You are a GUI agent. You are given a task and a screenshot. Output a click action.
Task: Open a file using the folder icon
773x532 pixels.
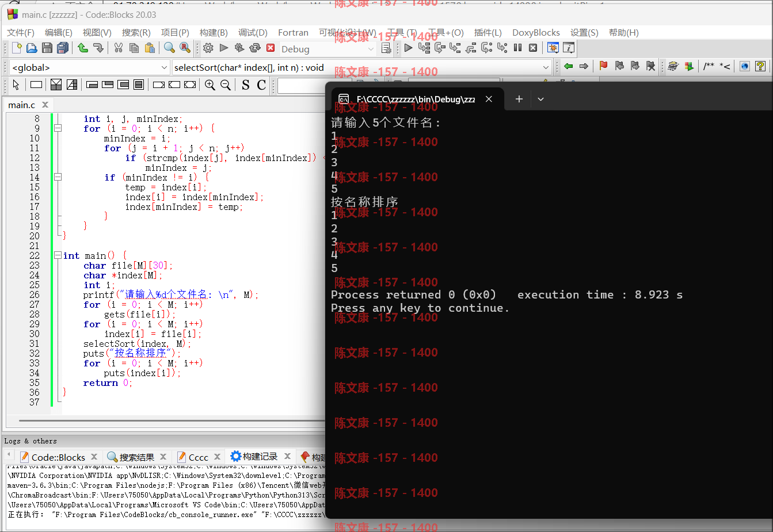(32, 48)
